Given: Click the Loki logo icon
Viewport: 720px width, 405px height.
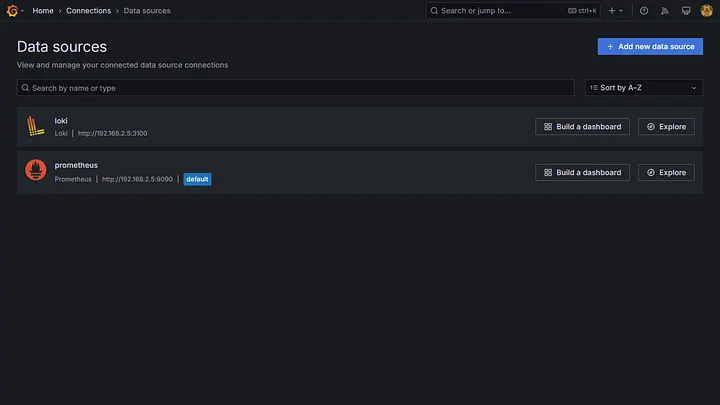Looking at the screenshot, I should click(x=35, y=126).
